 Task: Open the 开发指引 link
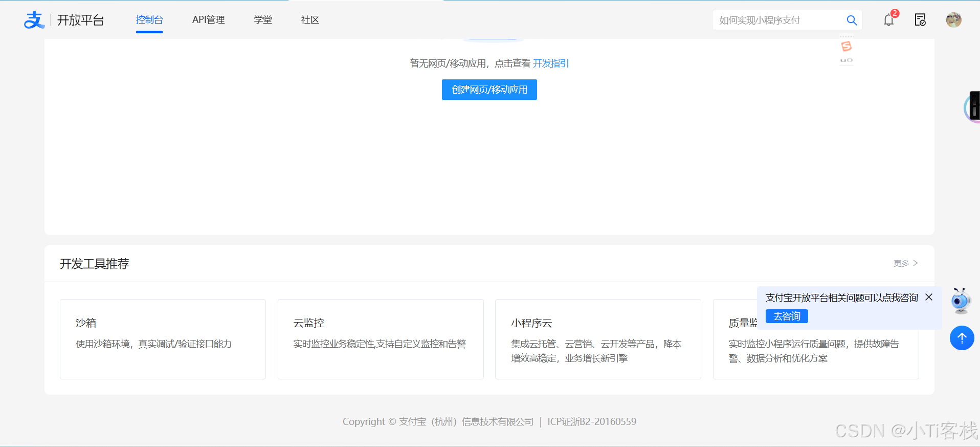(551, 63)
